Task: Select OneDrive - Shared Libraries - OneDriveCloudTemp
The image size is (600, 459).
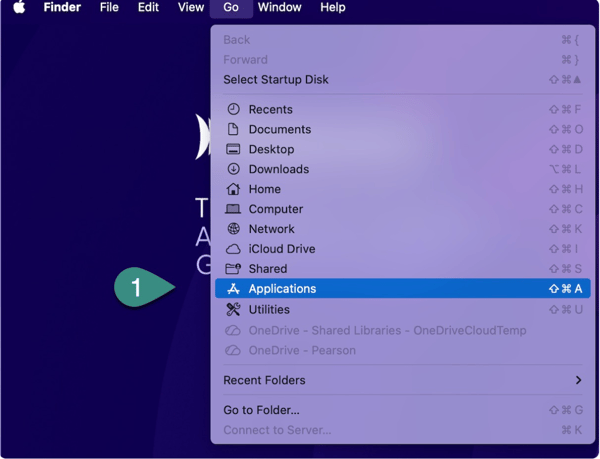Action: click(x=403, y=330)
